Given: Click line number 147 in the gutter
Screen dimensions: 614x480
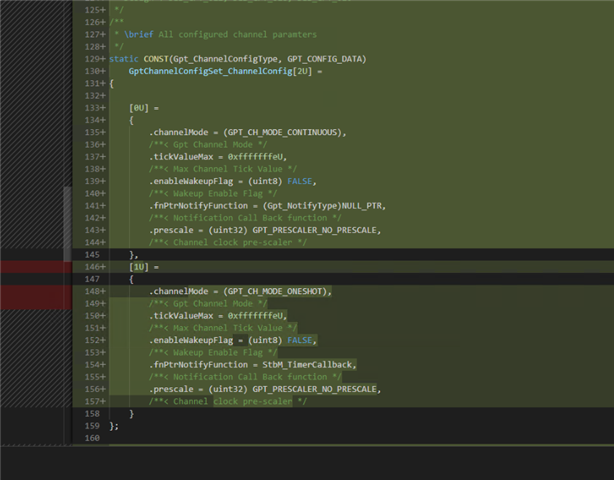Looking at the screenshot, I should tap(92, 279).
